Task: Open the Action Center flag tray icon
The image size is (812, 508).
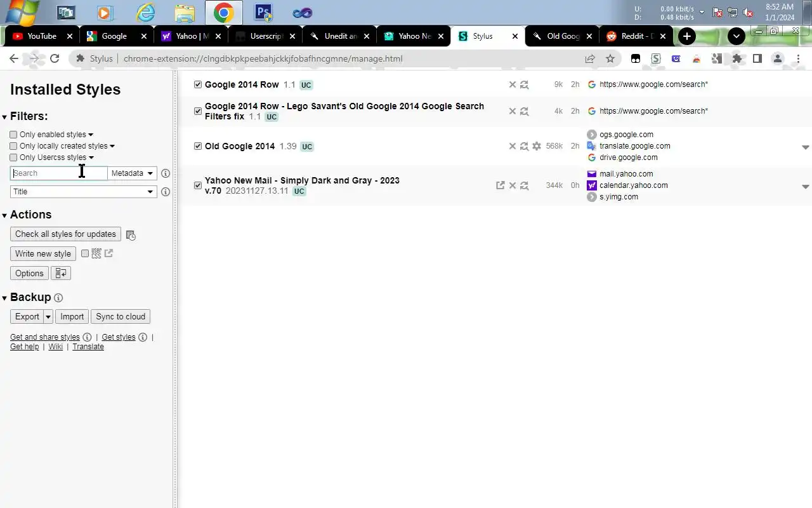Action: pos(717,12)
